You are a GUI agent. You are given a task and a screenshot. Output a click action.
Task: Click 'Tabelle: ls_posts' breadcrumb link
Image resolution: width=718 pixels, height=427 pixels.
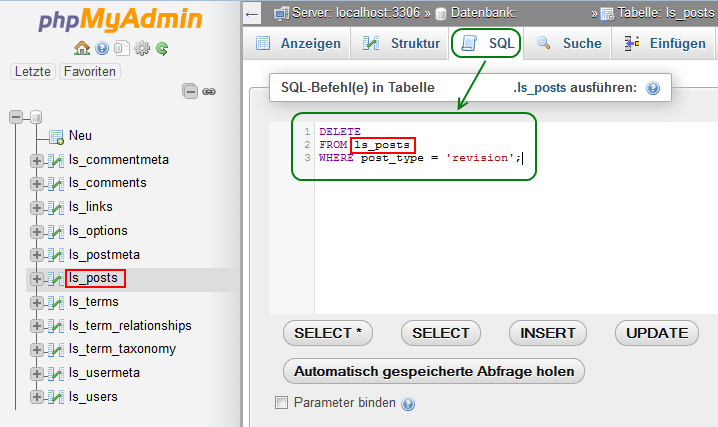665,13
